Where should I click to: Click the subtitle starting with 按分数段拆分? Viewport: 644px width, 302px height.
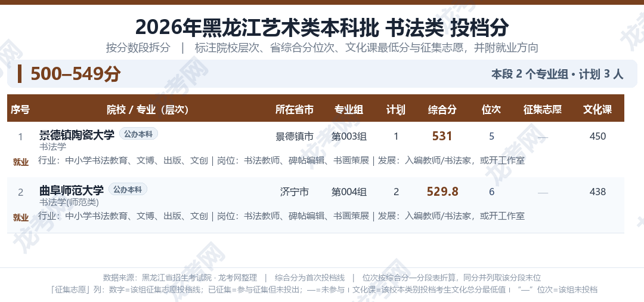pyautogui.click(x=322, y=48)
